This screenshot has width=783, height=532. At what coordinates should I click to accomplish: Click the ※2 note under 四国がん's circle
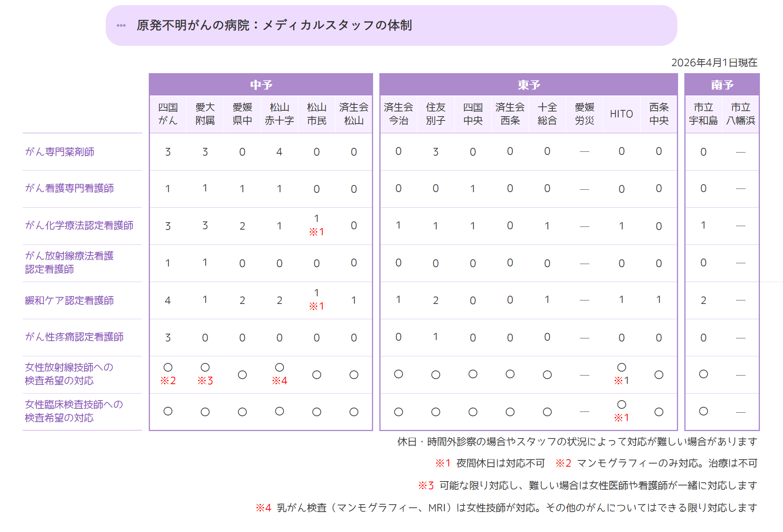coord(168,381)
